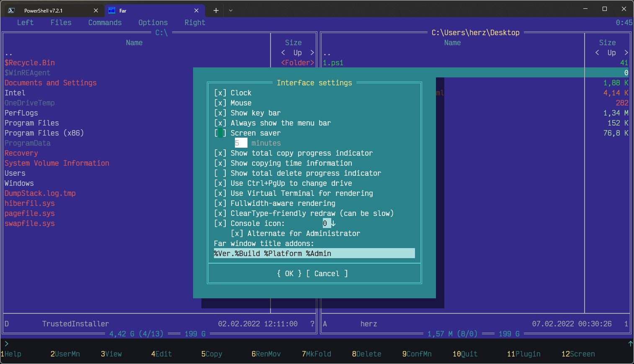Toggle the Mouse checkbox
The image size is (634, 364).
click(x=220, y=103)
